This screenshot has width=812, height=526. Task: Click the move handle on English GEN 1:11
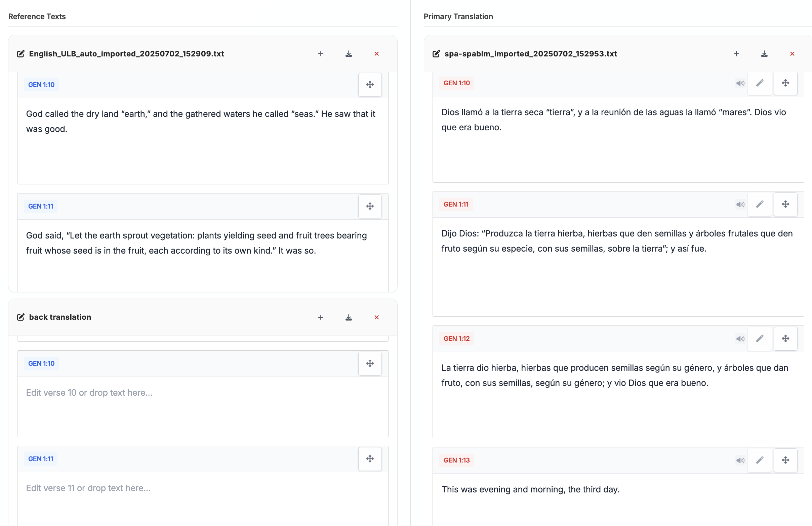[370, 206]
